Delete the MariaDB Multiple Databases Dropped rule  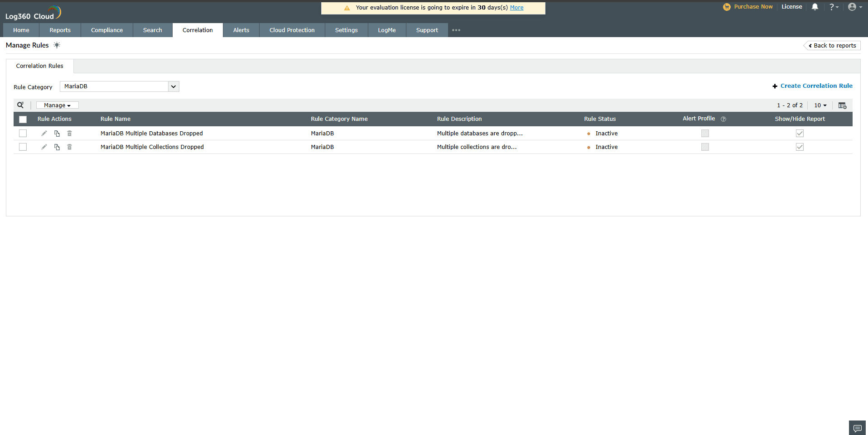pos(69,134)
